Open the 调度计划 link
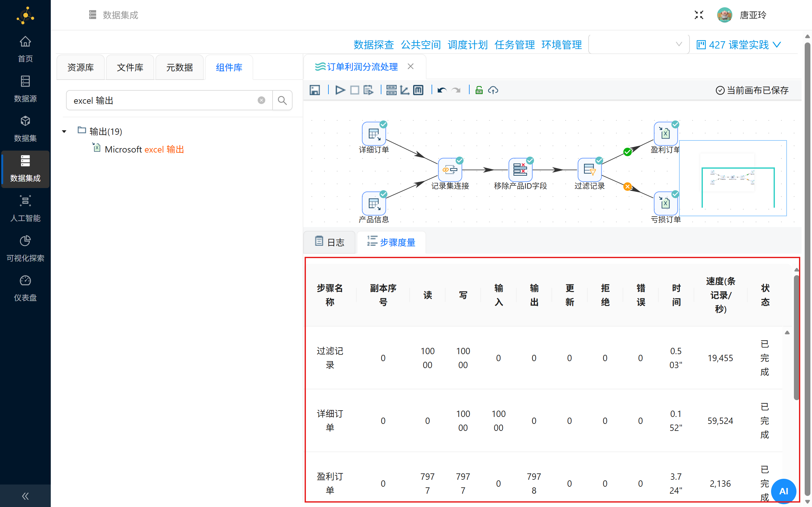Image resolution: width=812 pixels, height=507 pixels. (x=467, y=45)
